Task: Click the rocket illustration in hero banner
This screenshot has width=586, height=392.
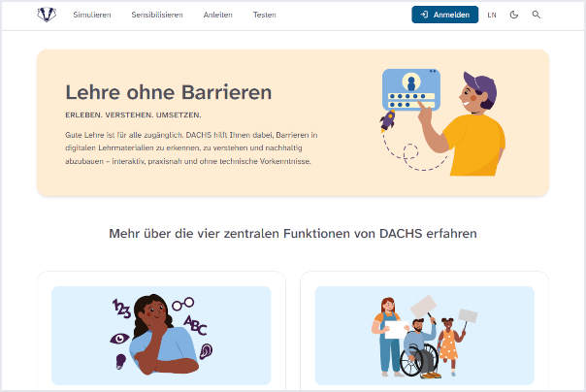Action: click(x=388, y=120)
